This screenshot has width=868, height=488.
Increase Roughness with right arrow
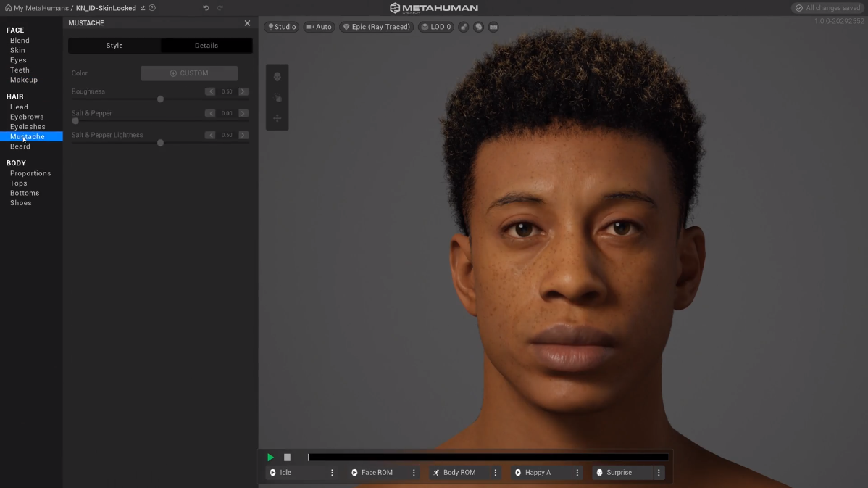pyautogui.click(x=243, y=91)
